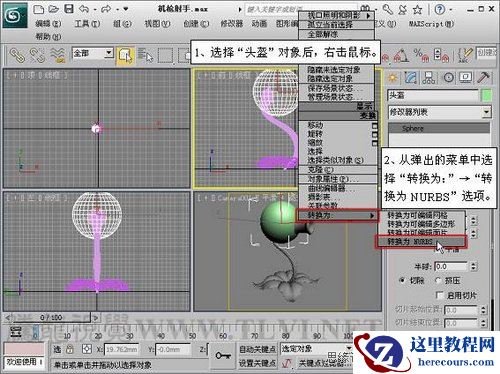The image size is (500, 374).
Task: Click the 3ds Max application logo button
Action: point(15,15)
